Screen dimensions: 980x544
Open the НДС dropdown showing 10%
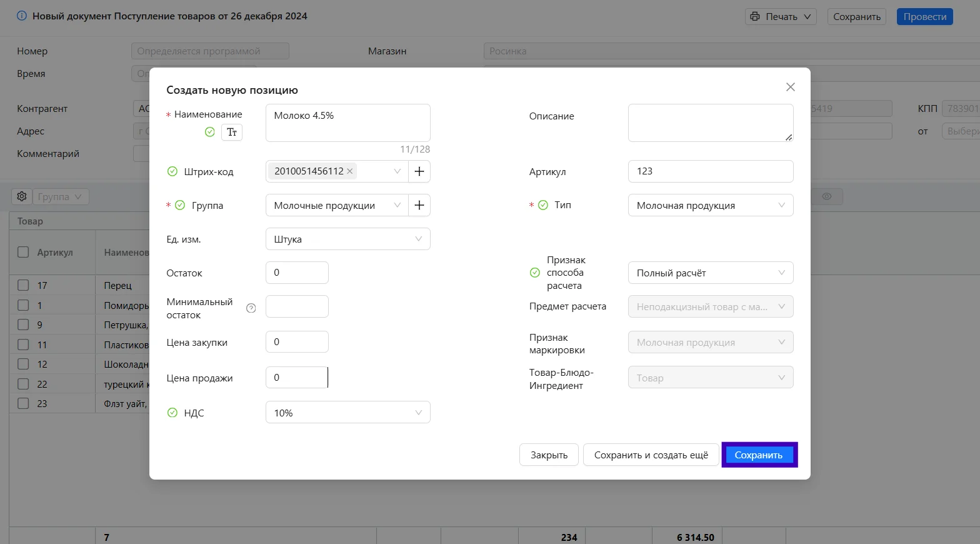pos(347,413)
